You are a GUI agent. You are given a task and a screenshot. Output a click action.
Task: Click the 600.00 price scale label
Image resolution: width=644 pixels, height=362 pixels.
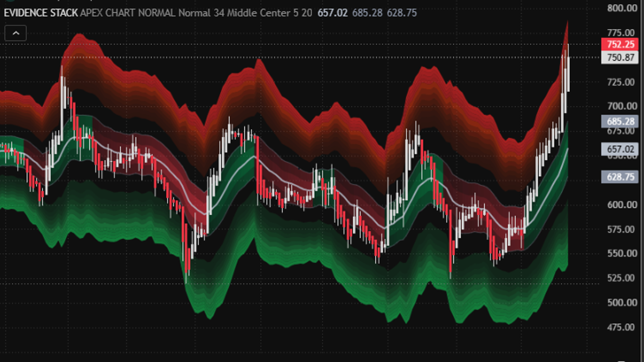click(622, 205)
